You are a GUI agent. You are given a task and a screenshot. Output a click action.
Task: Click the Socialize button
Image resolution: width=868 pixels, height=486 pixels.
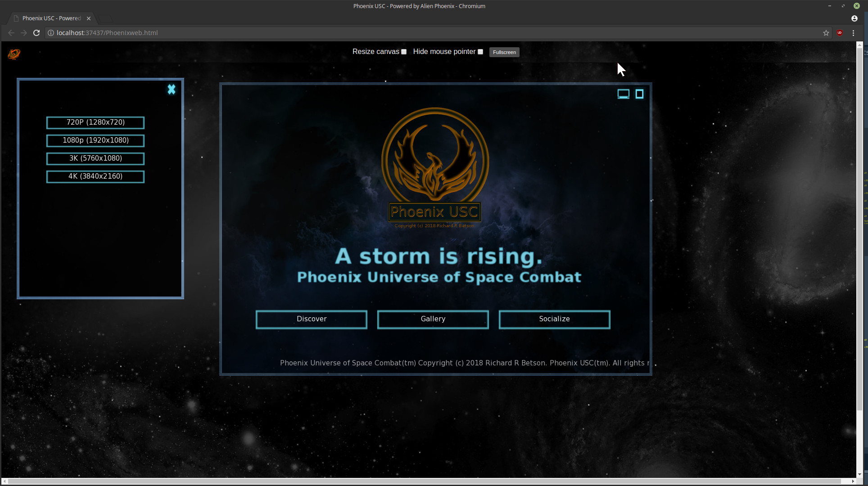[x=555, y=319]
